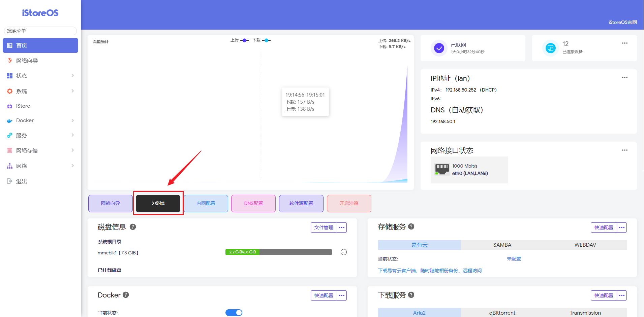Focus the 搜索菜单 search box
The width and height of the screenshot is (644, 317).
click(x=40, y=31)
